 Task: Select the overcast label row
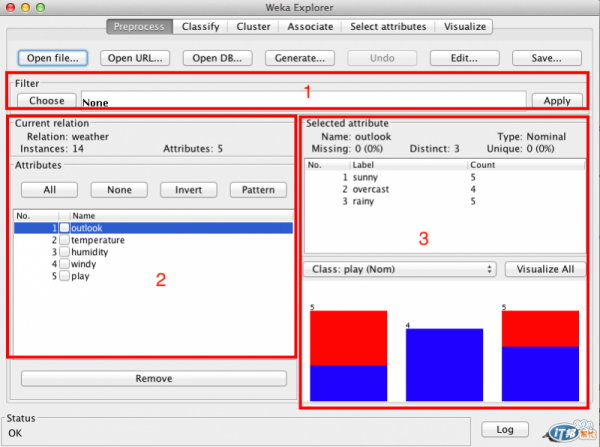445,189
